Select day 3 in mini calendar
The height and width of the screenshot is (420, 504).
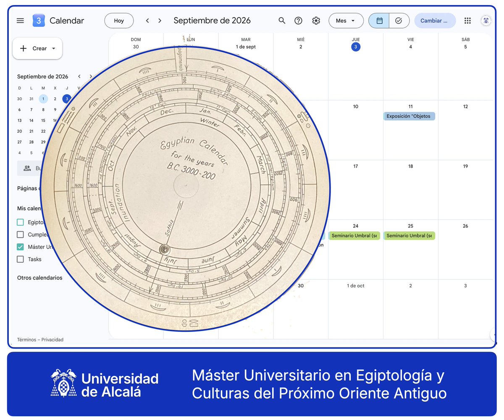(x=66, y=99)
